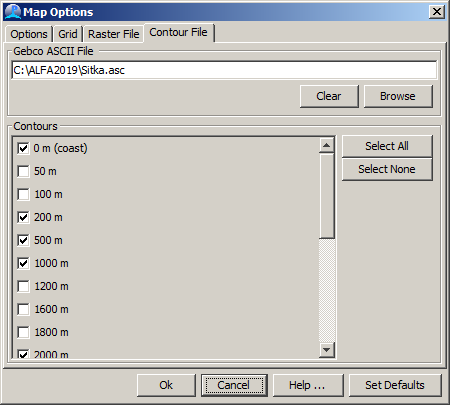The height and width of the screenshot is (405, 450).
Task: Click the Browse button for Gebco file
Action: [x=398, y=96]
